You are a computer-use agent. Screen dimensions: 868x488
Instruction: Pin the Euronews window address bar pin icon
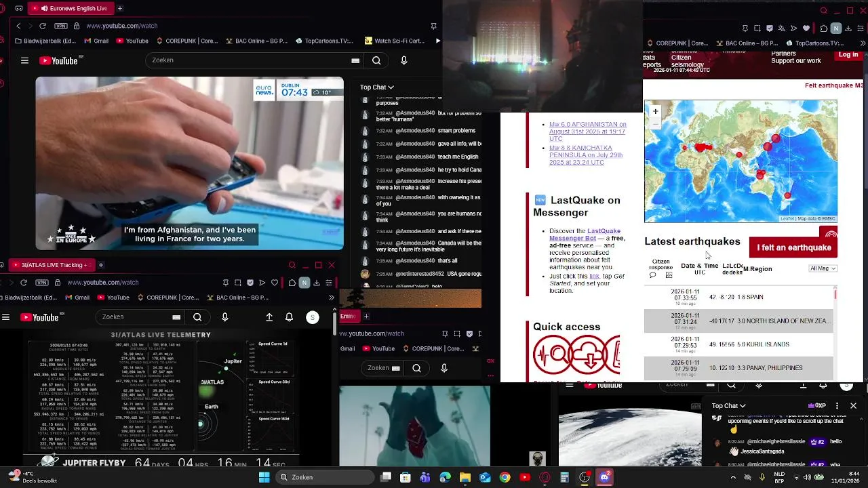pyautogui.click(x=433, y=26)
